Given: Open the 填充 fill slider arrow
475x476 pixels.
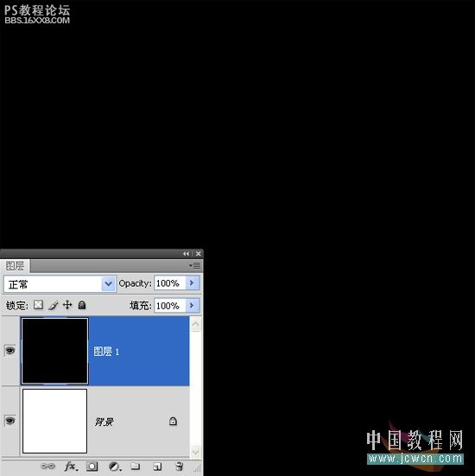Looking at the screenshot, I should (x=193, y=305).
